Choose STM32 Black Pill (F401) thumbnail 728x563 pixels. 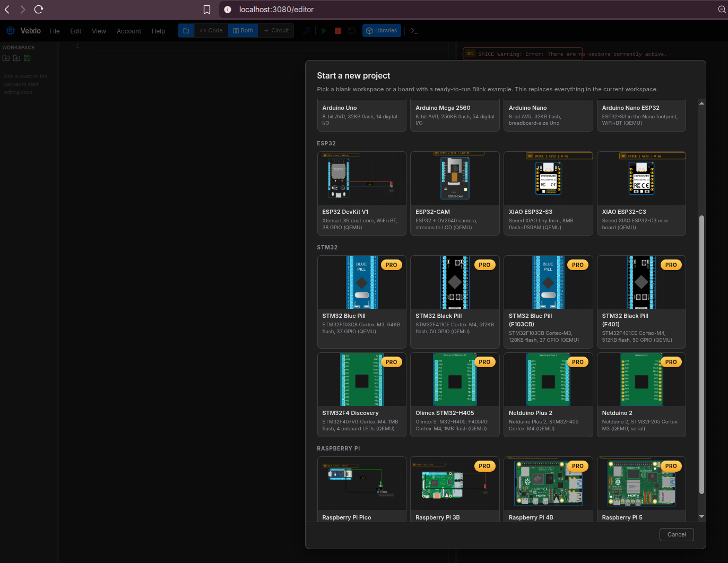tap(642, 282)
